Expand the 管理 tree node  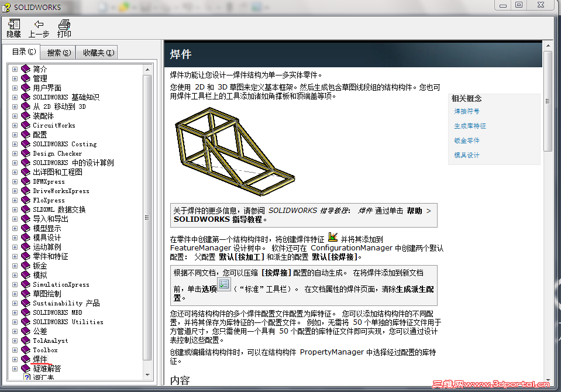(x=15, y=78)
